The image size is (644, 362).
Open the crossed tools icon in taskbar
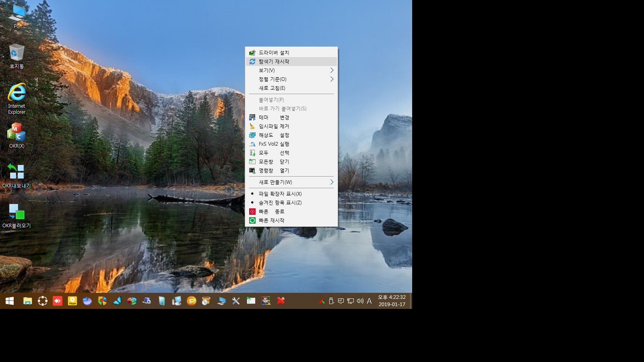click(236, 301)
